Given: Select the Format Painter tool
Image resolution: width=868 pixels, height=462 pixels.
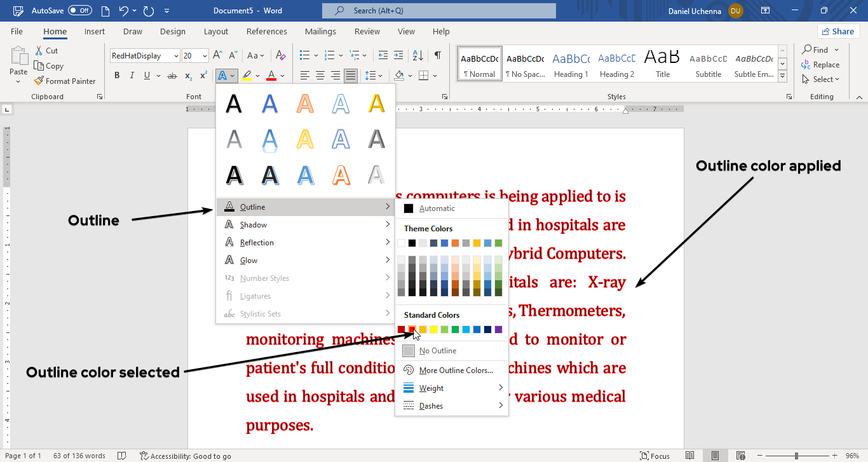Looking at the screenshot, I should click(65, 81).
